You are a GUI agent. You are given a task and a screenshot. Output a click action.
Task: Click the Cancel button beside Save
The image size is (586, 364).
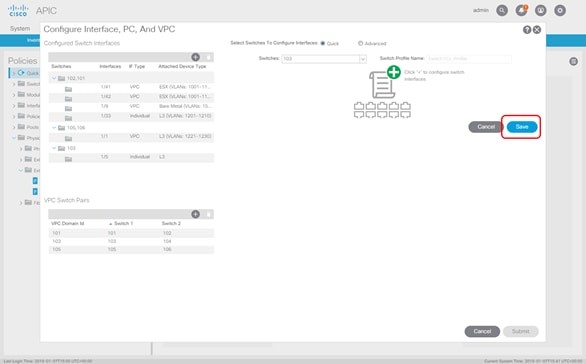(485, 127)
